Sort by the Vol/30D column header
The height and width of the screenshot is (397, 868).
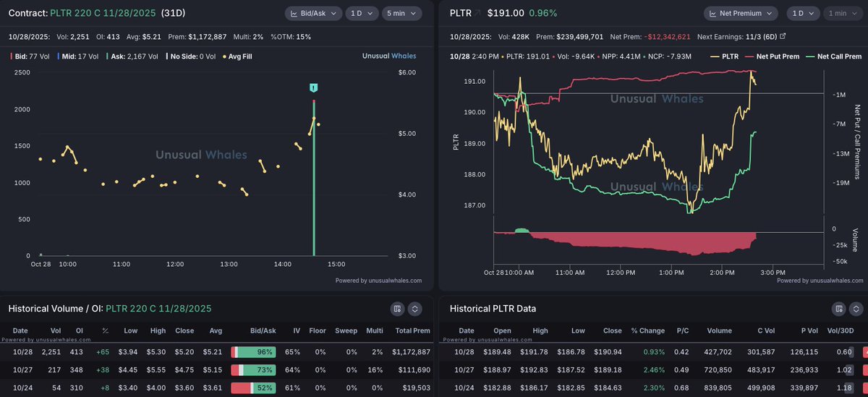[x=839, y=330]
